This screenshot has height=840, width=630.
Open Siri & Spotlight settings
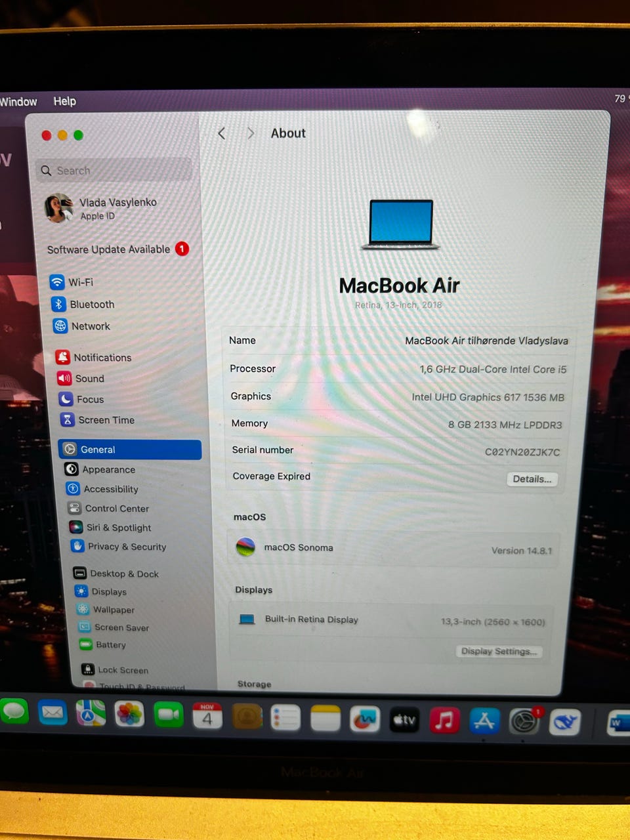(110, 527)
